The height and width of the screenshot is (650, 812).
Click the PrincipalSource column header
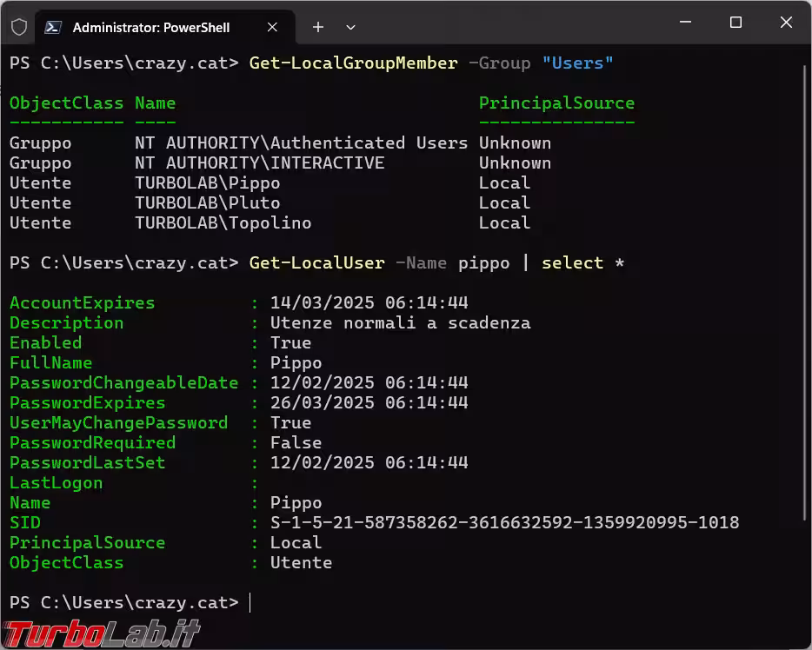click(556, 103)
